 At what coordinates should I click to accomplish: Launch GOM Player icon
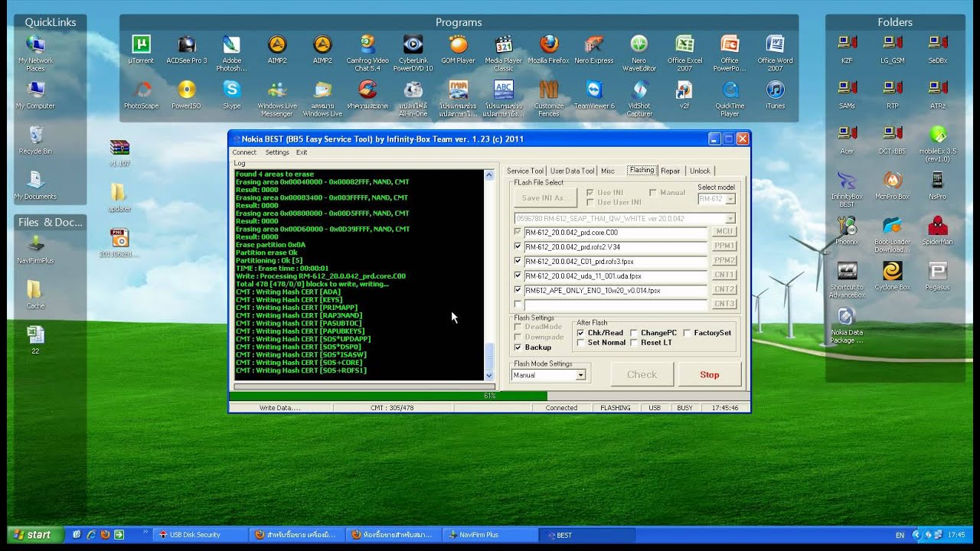click(x=458, y=44)
